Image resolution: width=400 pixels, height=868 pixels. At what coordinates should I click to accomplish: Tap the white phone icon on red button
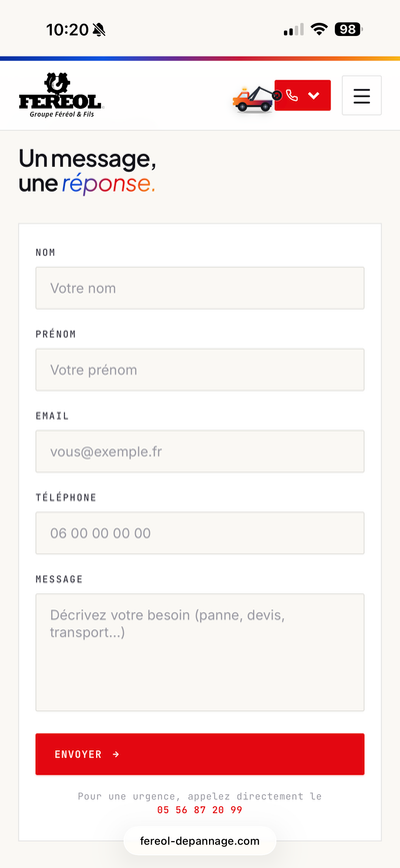(292, 95)
